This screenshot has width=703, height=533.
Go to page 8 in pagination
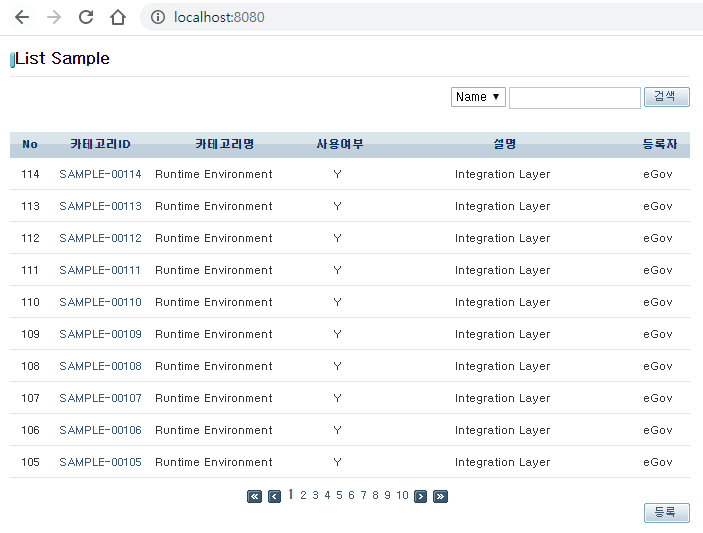pos(376,495)
